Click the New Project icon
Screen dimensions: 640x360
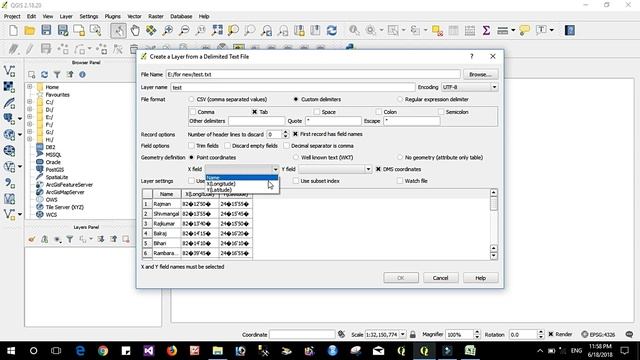pyautogui.click(x=13, y=30)
